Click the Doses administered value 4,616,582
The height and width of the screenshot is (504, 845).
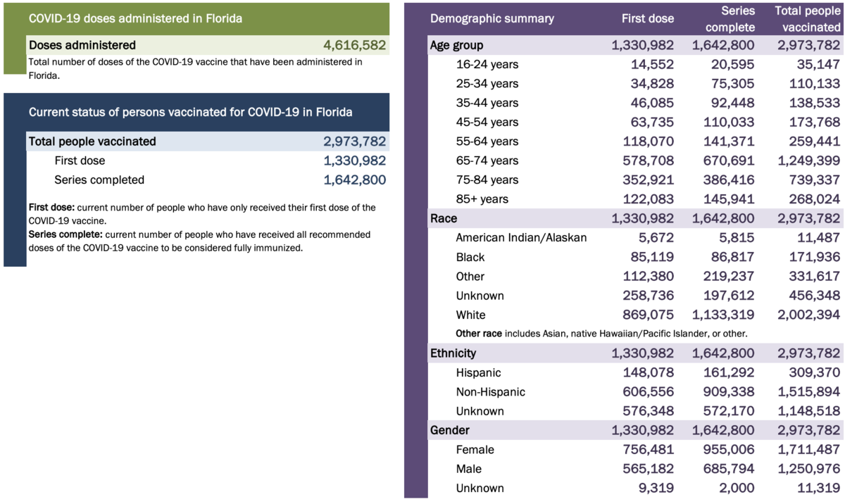(x=354, y=45)
